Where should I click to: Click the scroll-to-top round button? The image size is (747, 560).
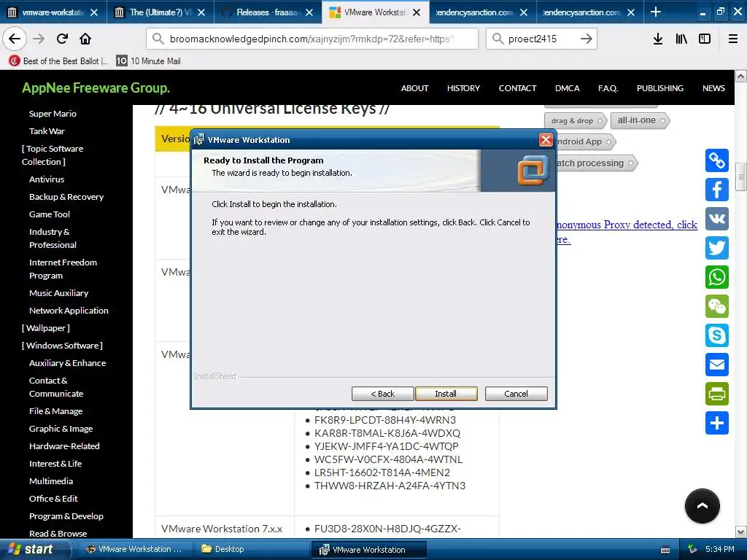(x=703, y=506)
